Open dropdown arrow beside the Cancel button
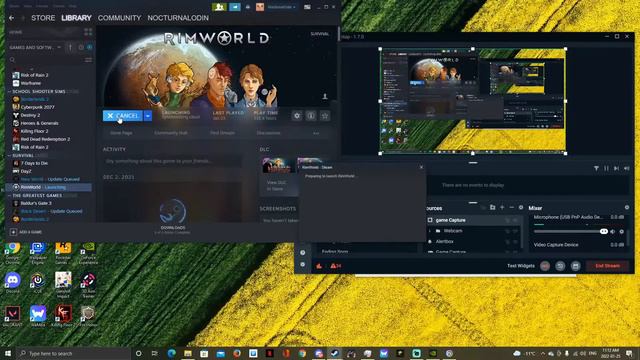Screen dimensions: 640x360 148,116
